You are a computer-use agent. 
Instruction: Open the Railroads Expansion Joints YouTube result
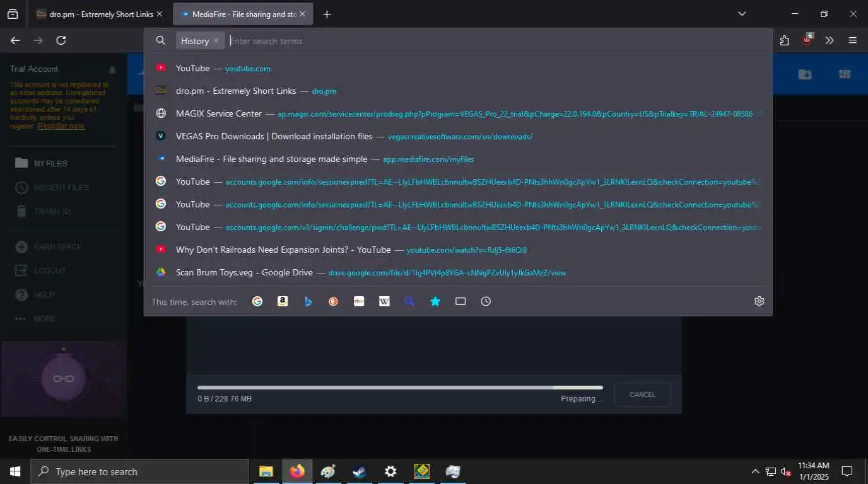457,250
